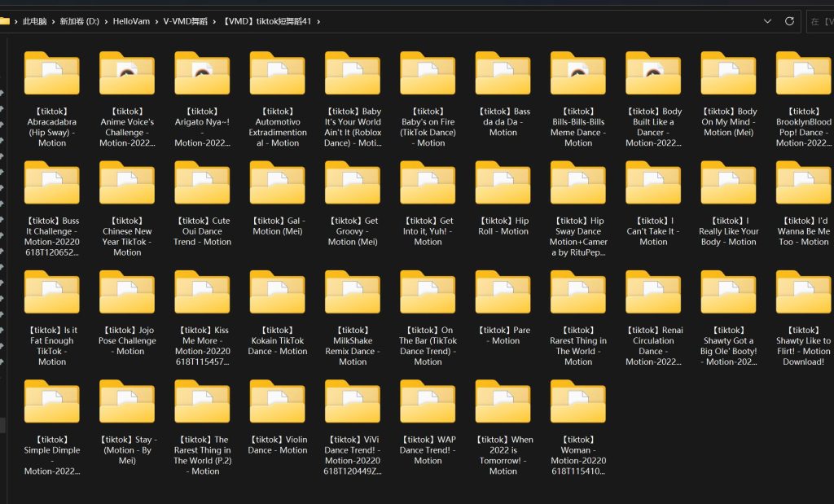This screenshot has height=504, width=834.
Task: Refresh the current folder view
Action: [x=789, y=21]
